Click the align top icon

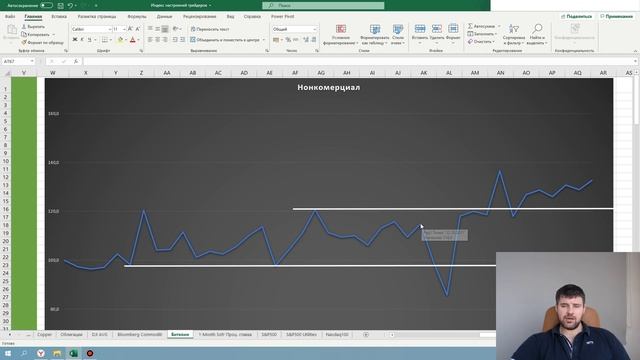(150, 29)
